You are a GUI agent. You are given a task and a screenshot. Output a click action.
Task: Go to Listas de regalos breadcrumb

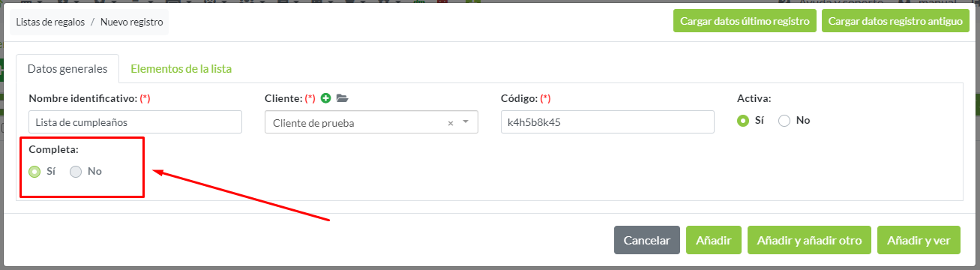[x=50, y=22]
